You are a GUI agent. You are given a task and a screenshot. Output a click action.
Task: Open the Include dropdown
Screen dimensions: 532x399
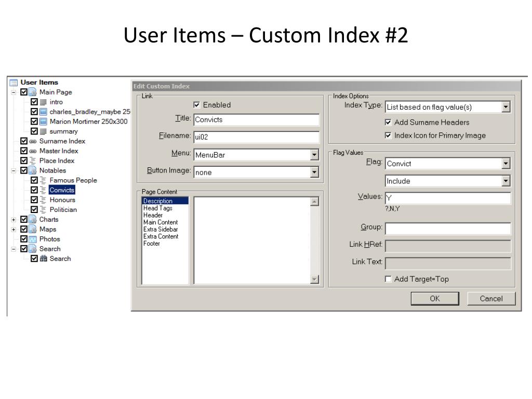506,181
